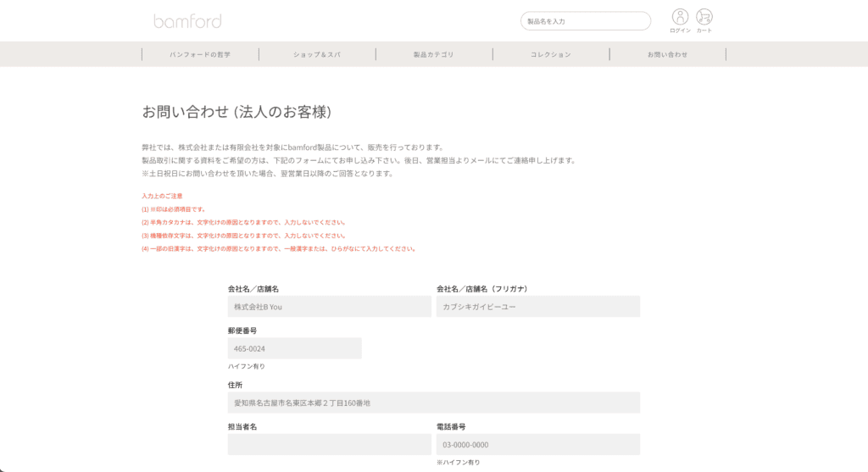Click the 電話番号 field label

451,426
